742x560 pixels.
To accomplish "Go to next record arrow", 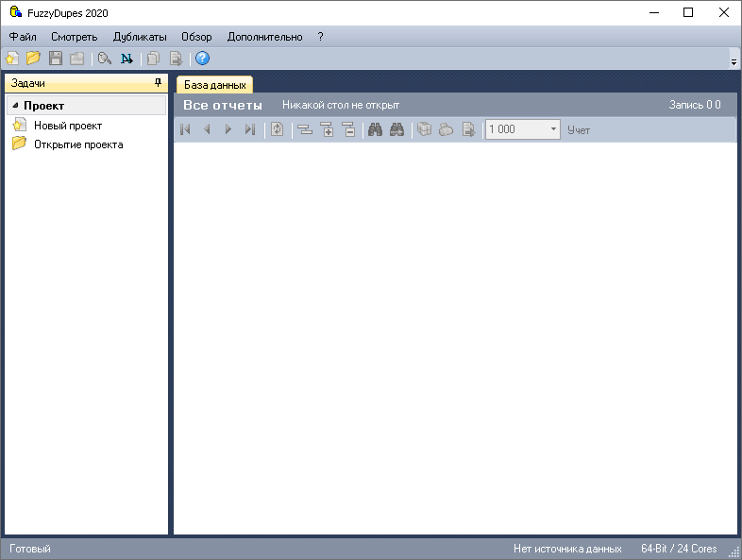I will [x=228, y=129].
